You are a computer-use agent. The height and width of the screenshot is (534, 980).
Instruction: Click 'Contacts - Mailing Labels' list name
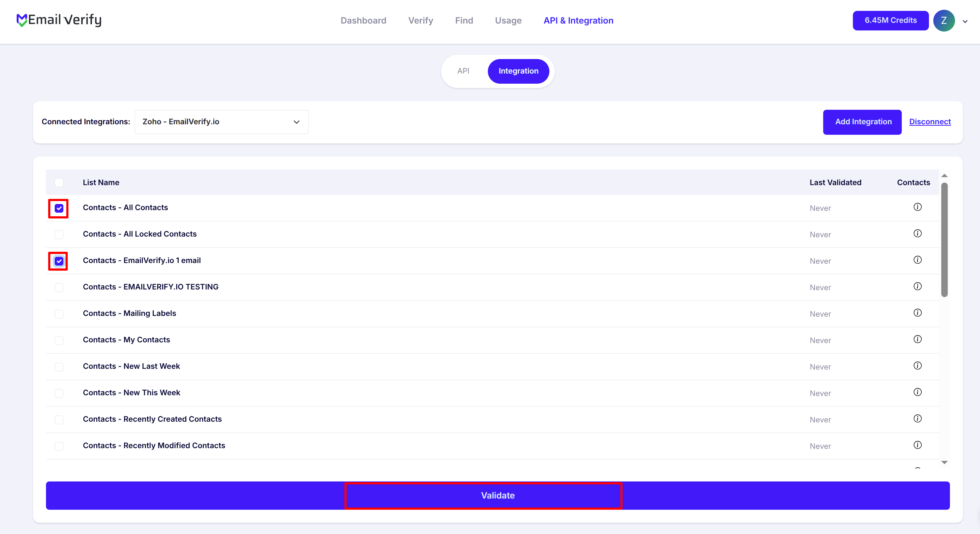[130, 313]
